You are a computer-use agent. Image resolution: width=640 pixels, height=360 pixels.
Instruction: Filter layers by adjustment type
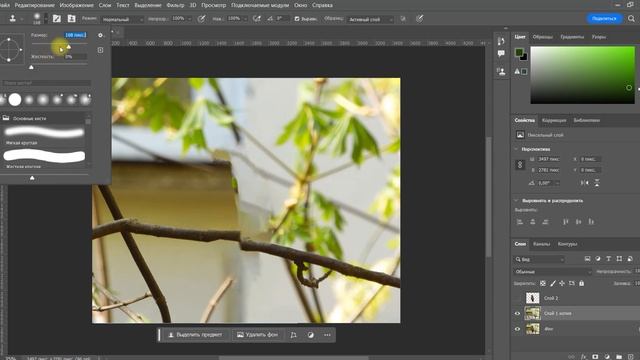tap(598, 259)
